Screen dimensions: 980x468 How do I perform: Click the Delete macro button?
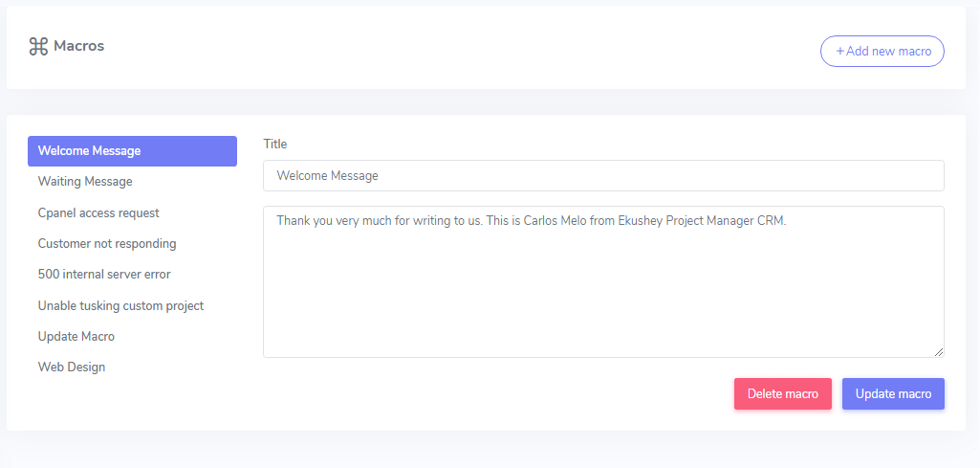782,394
